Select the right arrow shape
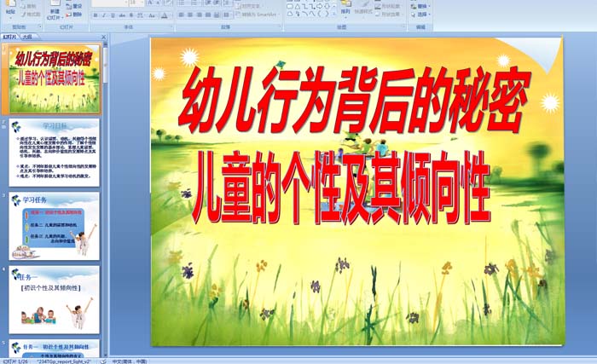The image size is (597, 364). tap(319, 7)
